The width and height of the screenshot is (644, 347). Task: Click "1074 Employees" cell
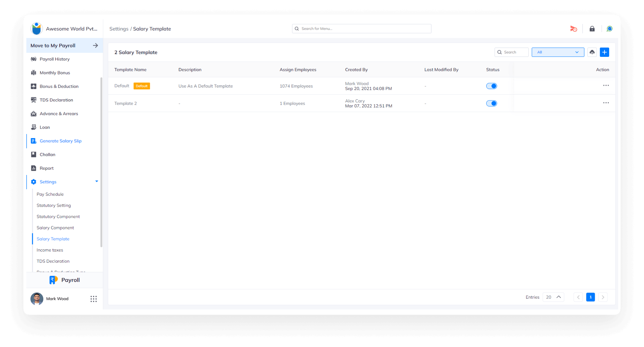(x=296, y=86)
